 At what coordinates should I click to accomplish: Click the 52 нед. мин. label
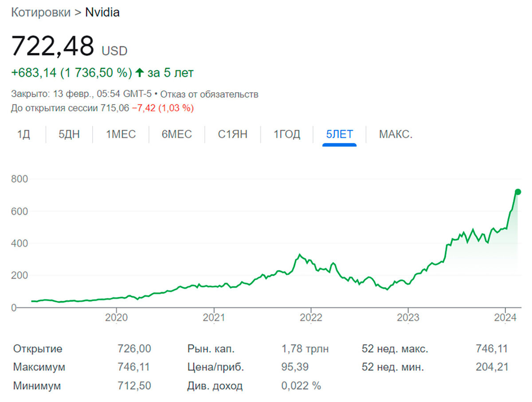393,367
